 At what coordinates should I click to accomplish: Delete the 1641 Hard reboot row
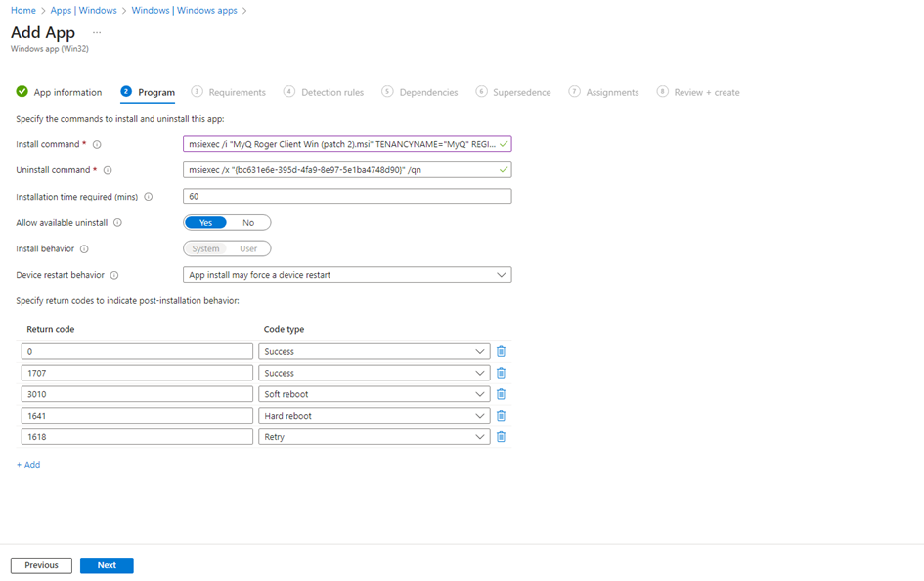click(501, 416)
